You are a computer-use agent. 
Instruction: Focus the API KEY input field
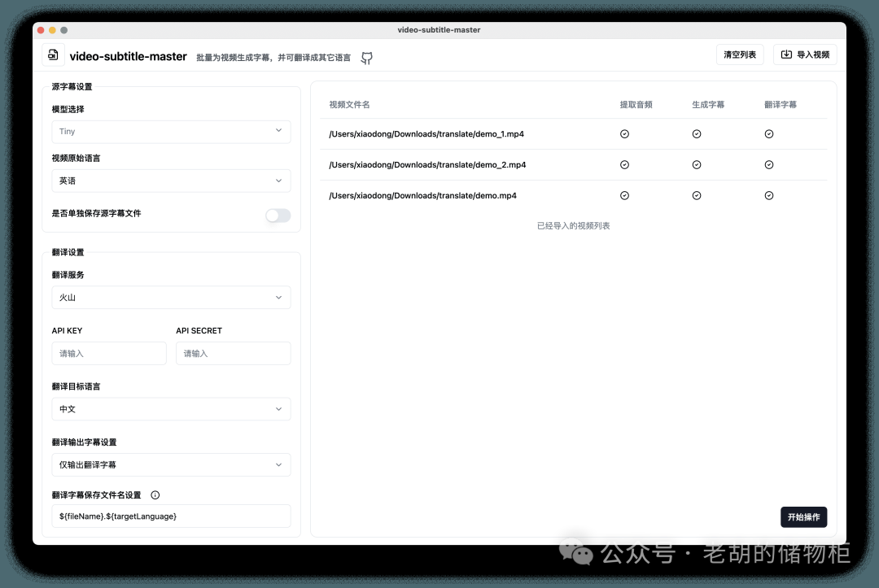click(109, 353)
